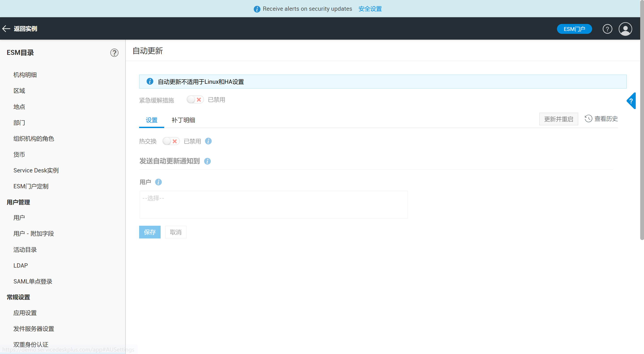This screenshot has width=644, height=354.
Task: Click the ESM门户 button
Action: click(574, 29)
